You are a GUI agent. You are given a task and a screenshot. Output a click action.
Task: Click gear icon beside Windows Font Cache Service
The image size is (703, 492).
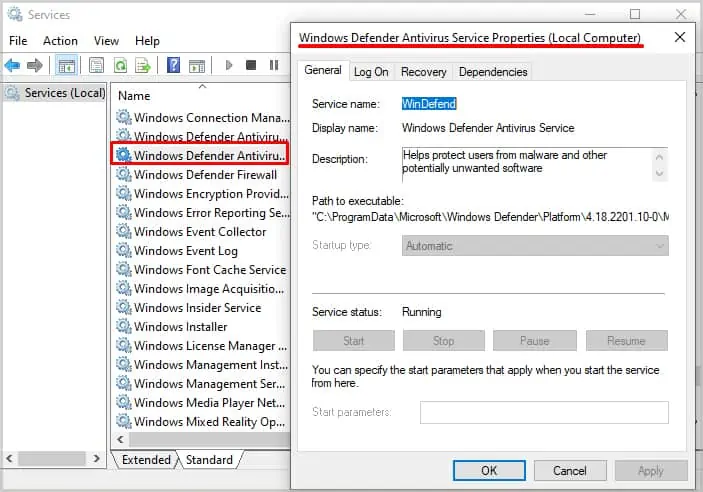(x=123, y=269)
